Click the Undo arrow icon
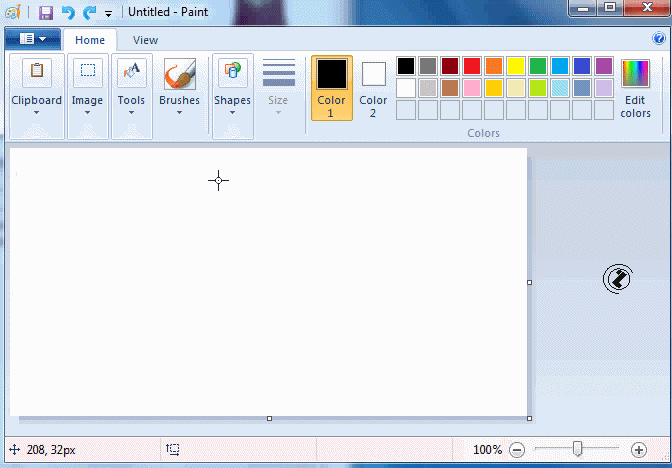Viewport: 672px width, 468px height. pos(68,13)
